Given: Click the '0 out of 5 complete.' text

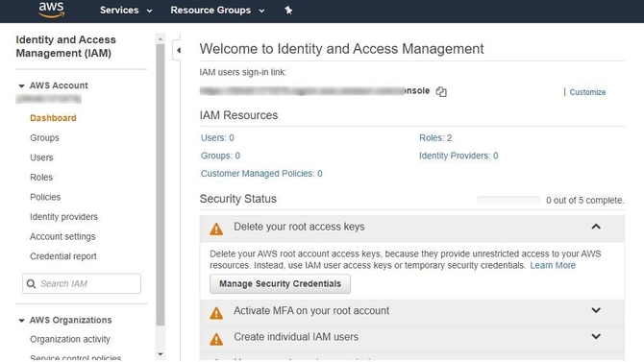Looking at the screenshot, I should [x=584, y=201].
